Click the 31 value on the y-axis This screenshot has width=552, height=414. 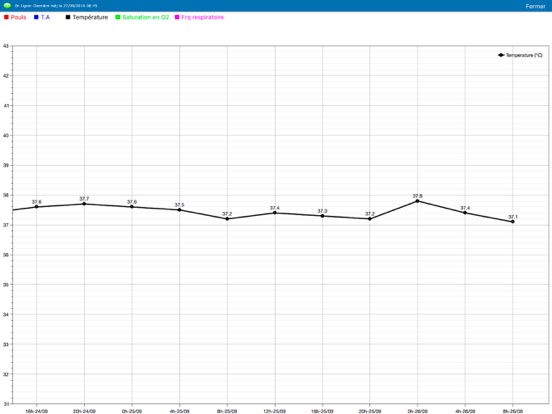(x=6, y=404)
